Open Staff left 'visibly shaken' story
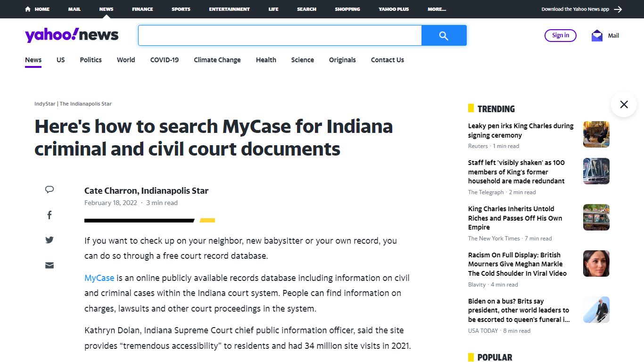Image resolution: width=644 pixels, height=362 pixels. pos(516,172)
